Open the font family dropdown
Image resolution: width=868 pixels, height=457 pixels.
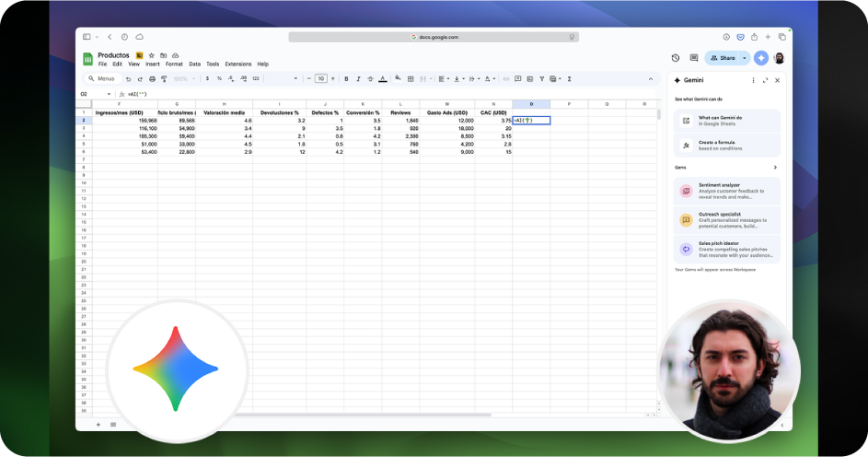click(283, 79)
